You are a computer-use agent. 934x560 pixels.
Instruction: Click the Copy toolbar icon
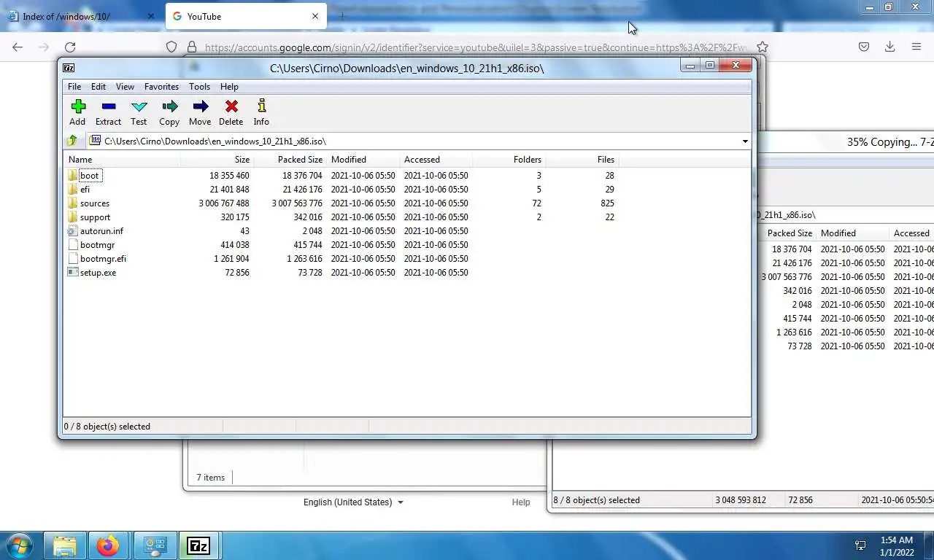coord(169,112)
